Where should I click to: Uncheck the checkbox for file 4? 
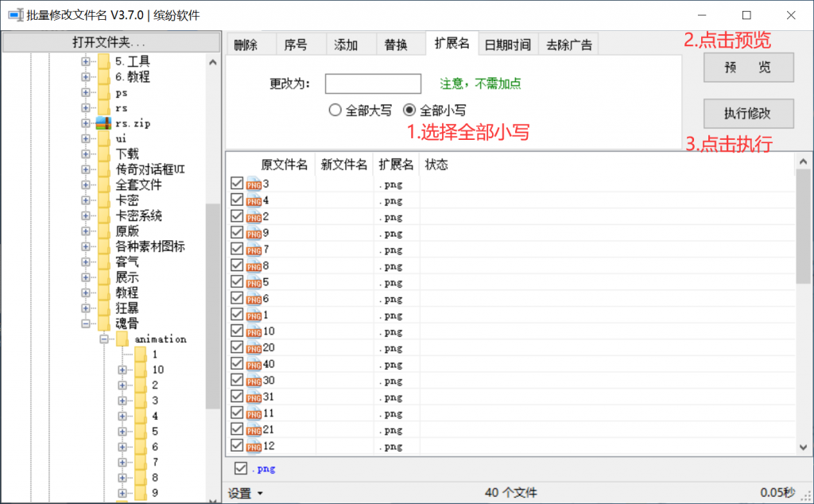(237, 200)
